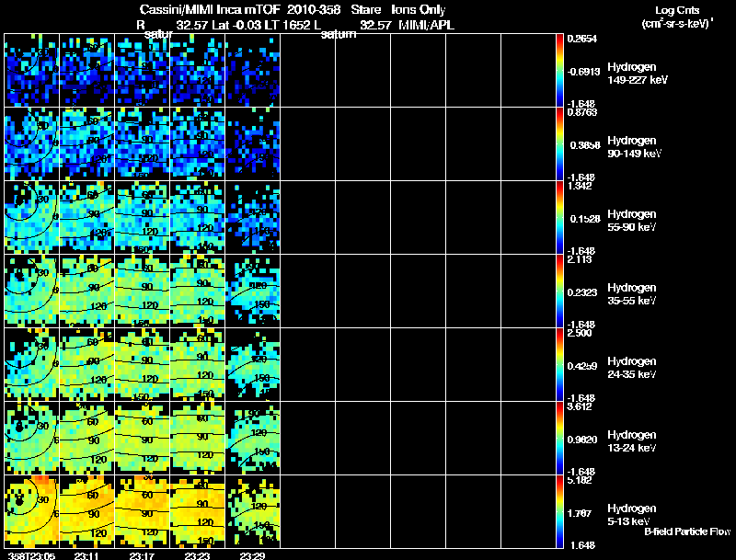Viewport: 736px width, 560px height.
Task: Click the color bar for Hydrogen 35-55 keV
Action: [559, 291]
